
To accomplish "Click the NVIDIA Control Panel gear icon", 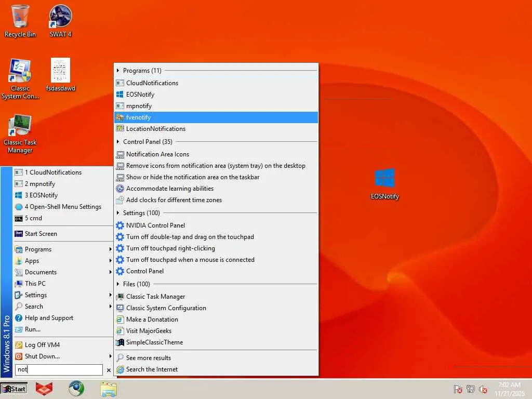I will pos(120,225).
